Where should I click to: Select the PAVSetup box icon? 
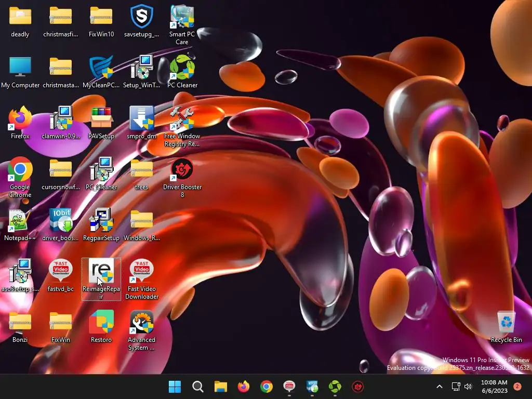coord(101,123)
